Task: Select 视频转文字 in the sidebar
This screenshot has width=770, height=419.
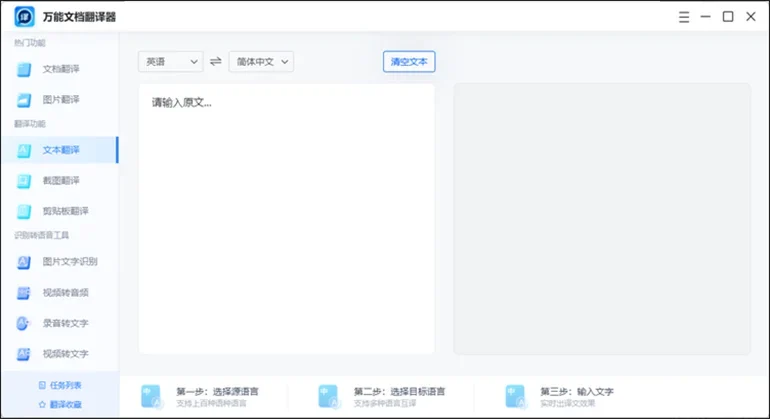Action: (59, 354)
